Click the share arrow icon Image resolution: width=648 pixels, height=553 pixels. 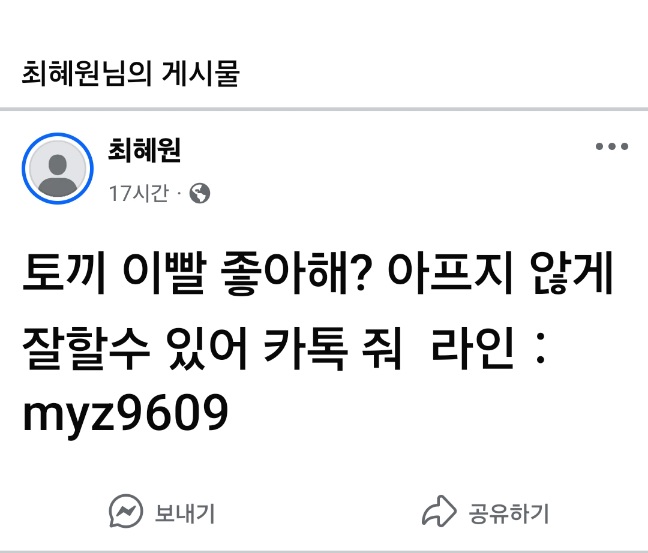click(439, 511)
